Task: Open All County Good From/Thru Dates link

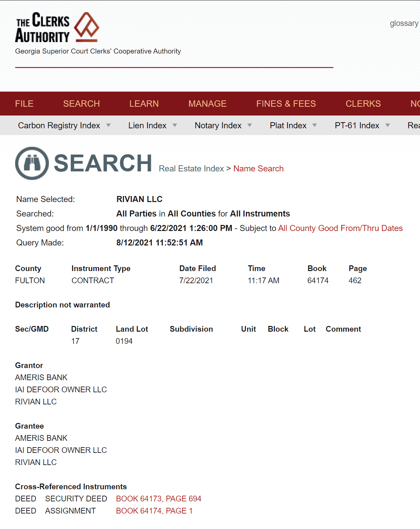Action: 340,228
